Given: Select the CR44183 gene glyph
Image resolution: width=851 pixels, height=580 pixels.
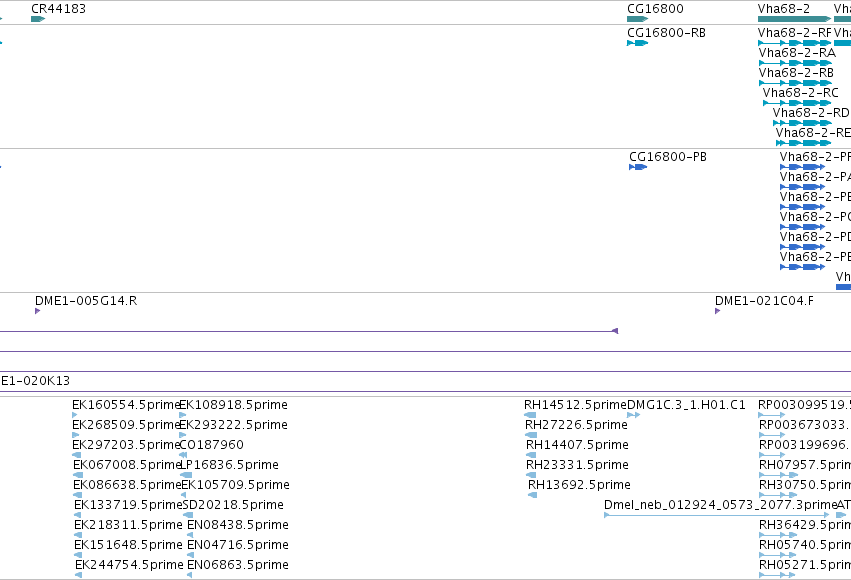Looking at the screenshot, I should point(37,19).
